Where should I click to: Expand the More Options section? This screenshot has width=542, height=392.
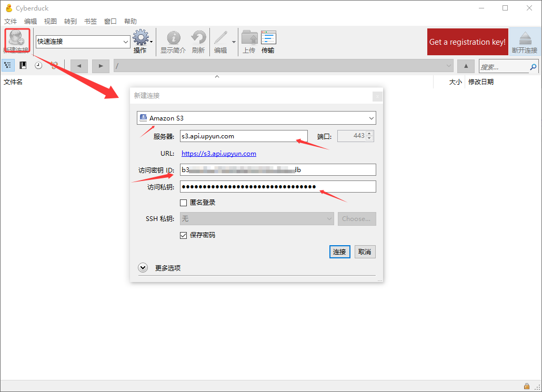point(143,267)
